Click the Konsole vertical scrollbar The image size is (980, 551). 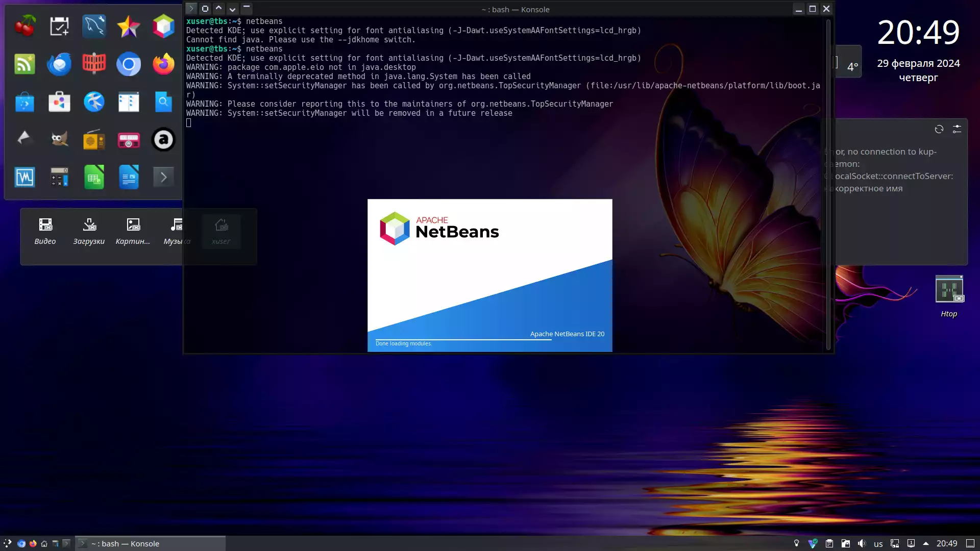click(828, 184)
